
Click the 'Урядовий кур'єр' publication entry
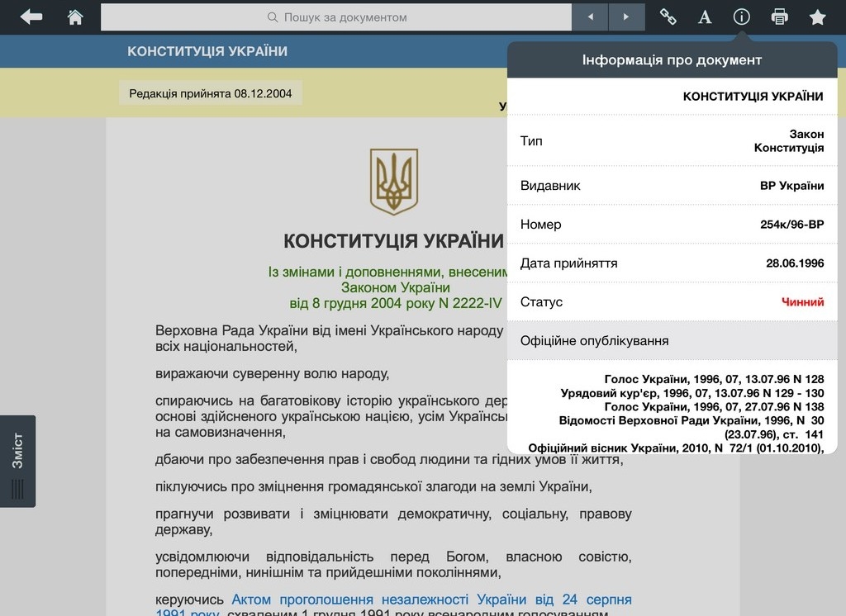[x=692, y=393]
